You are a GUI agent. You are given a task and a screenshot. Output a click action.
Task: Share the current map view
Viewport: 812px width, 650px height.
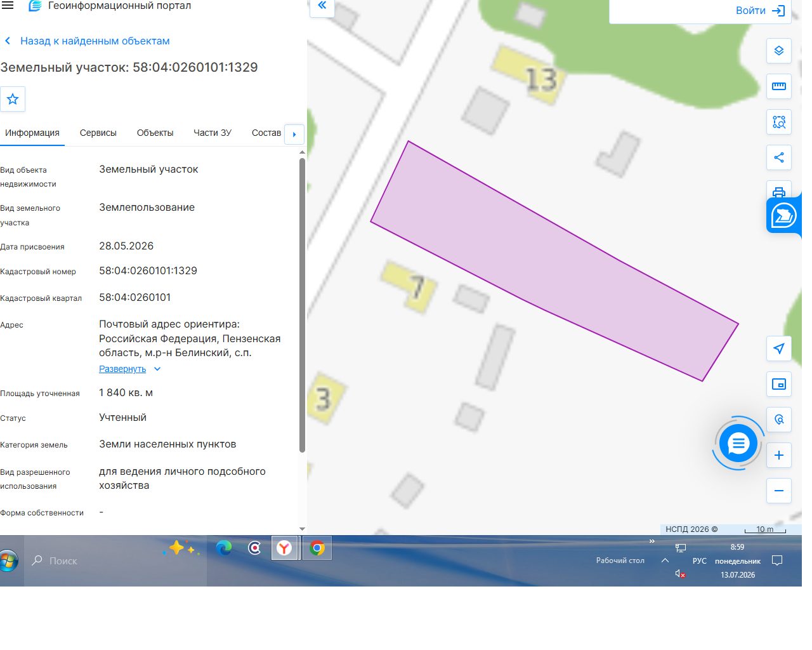pos(779,157)
